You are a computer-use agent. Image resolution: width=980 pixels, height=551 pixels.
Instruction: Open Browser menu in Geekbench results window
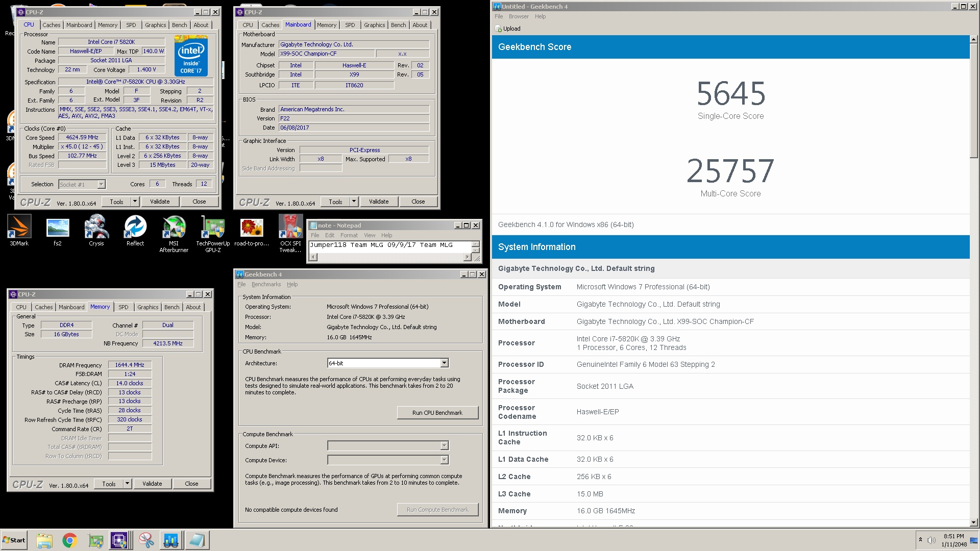point(519,16)
